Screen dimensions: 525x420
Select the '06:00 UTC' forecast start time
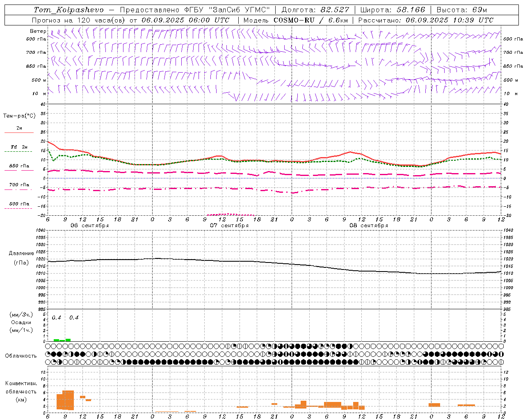209,20
